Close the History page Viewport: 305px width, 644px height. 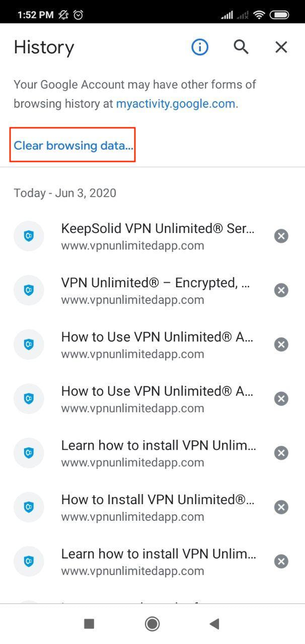(281, 47)
